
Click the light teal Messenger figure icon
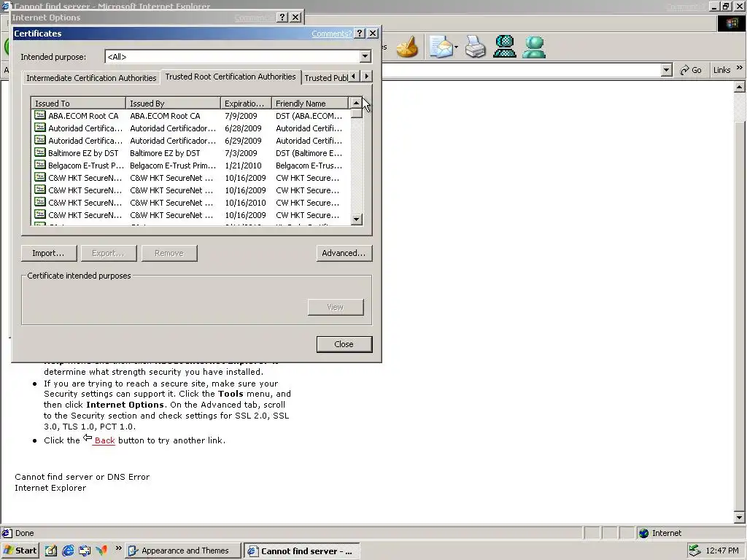coord(533,47)
